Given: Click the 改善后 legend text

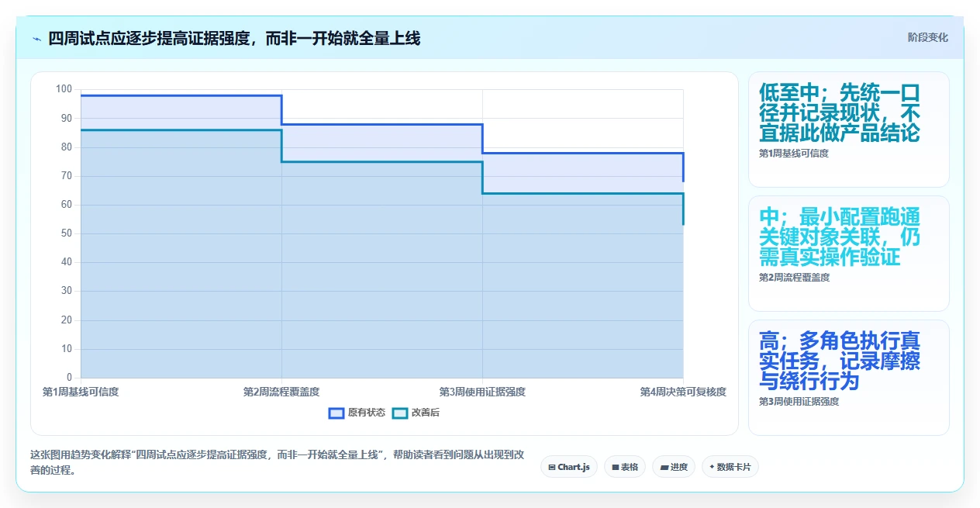Looking at the screenshot, I should pos(425,413).
